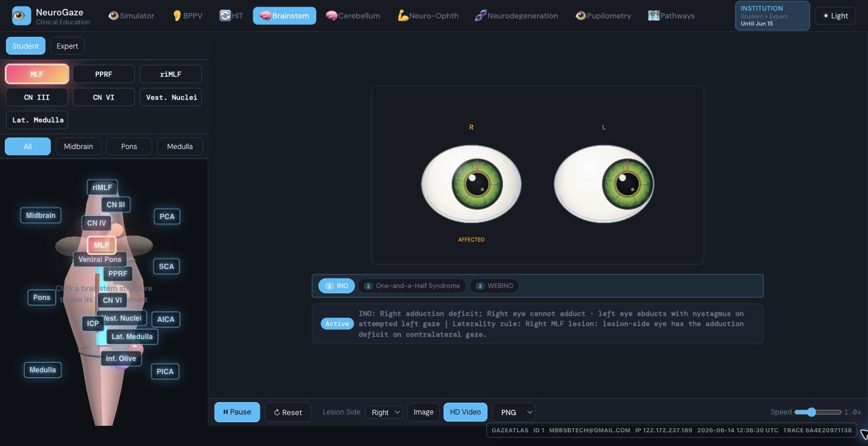Image resolution: width=868 pixels, height=446 pixels.
Task: Click the right (R) eye in simulation
Action: 471,184
